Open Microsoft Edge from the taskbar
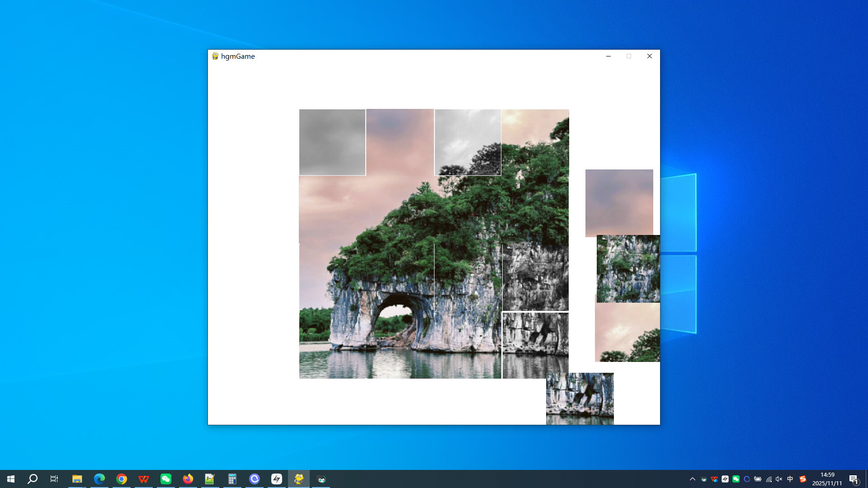Image resolution: width=868 pixels, height=488 pixels. (99, 479)
